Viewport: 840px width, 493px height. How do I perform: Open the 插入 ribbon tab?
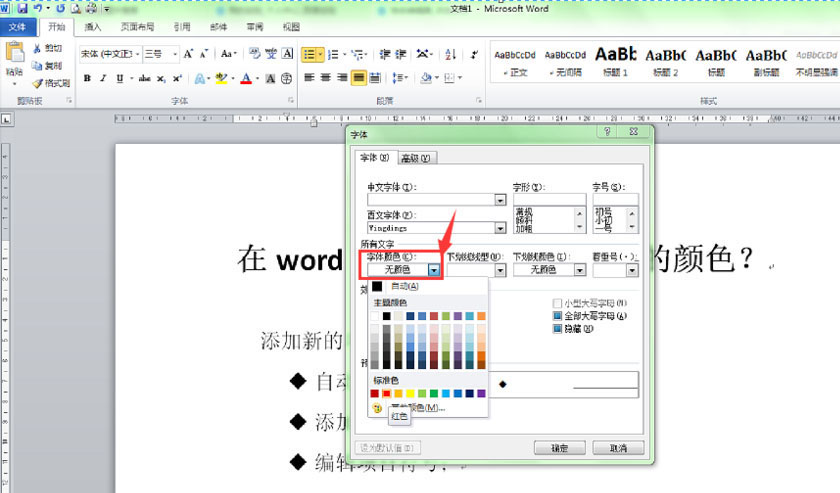[x=93, y=27]
